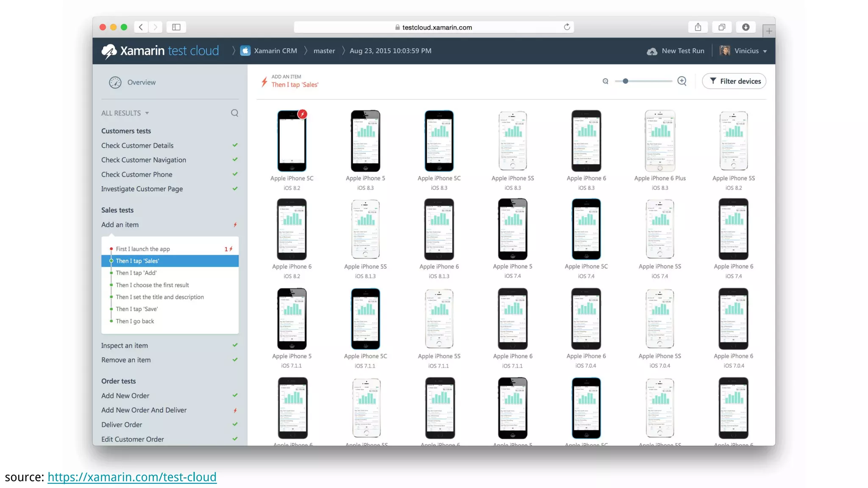This screenshot has width=868, height=488.
Task: Open iPhone 5C iOS 7.1.1 screenshot
Action: [365, 319]
